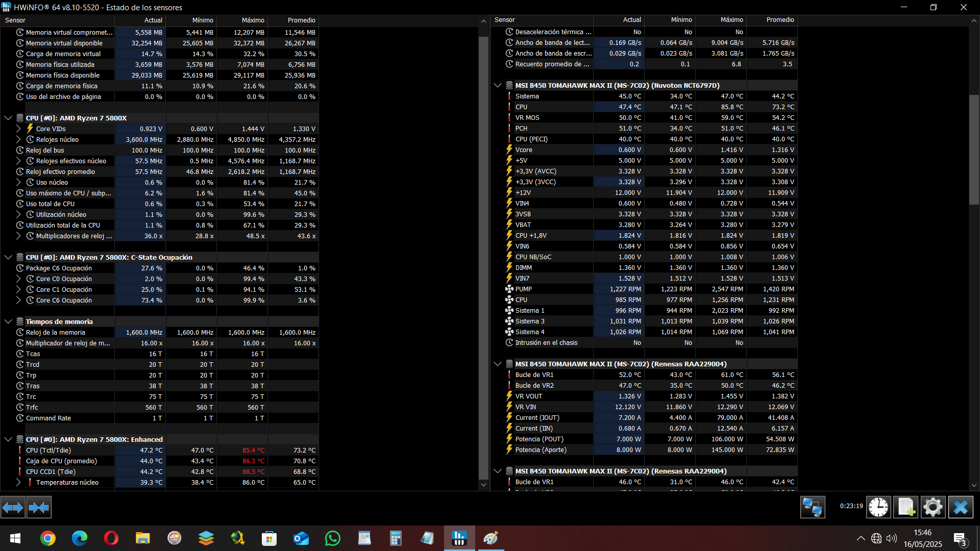Collapse the C-State Ocupación group
The height and width of the screenshot is (551, 980).
click(x=8, y=257)
